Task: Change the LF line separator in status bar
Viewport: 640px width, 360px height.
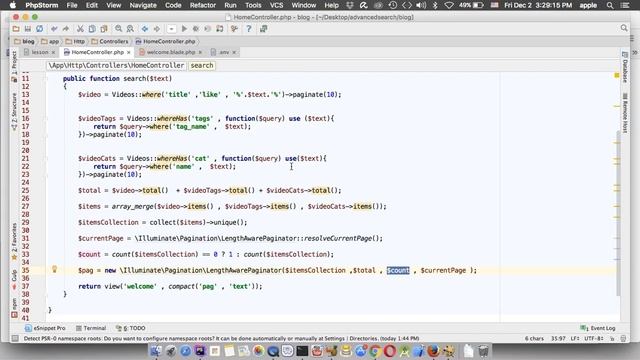Action: 575,338
